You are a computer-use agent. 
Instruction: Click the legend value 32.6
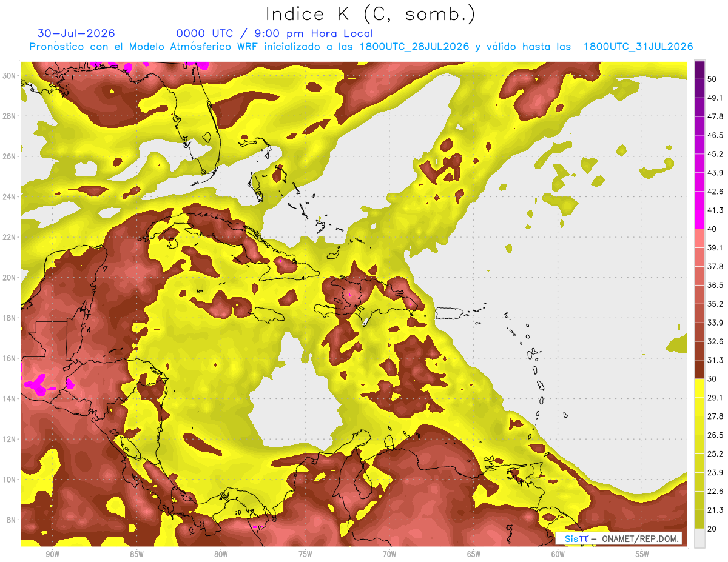point(715,341)
